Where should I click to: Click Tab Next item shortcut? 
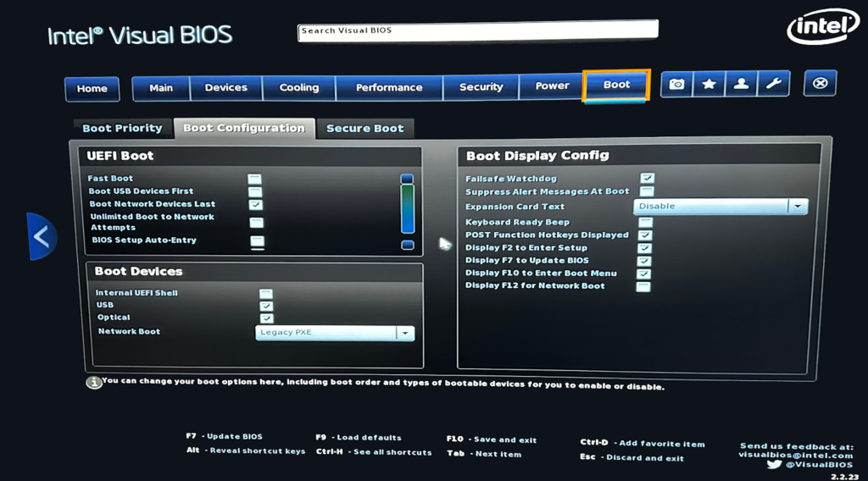point(484,454)
